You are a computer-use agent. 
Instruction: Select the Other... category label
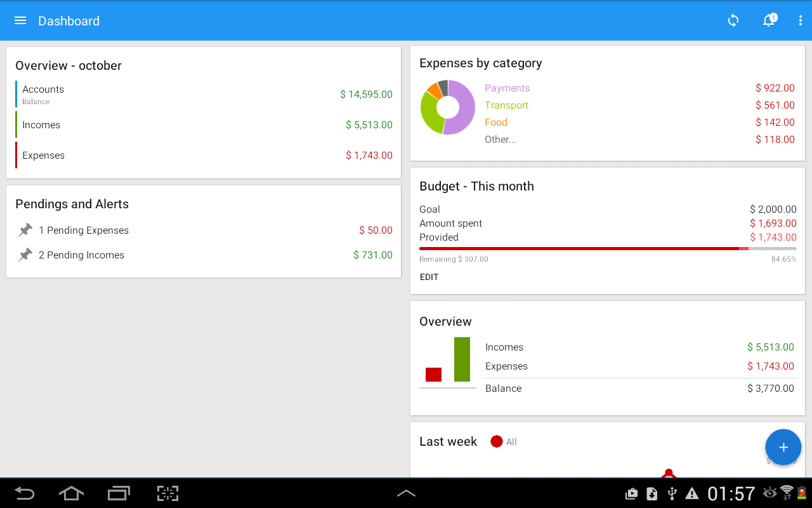pos(501,140)
